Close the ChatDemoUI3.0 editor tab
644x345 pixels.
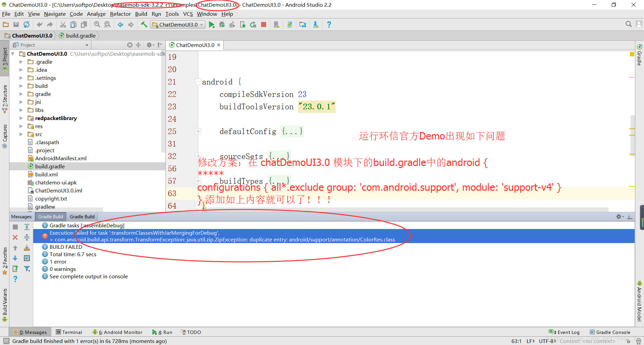pos(219,45)
